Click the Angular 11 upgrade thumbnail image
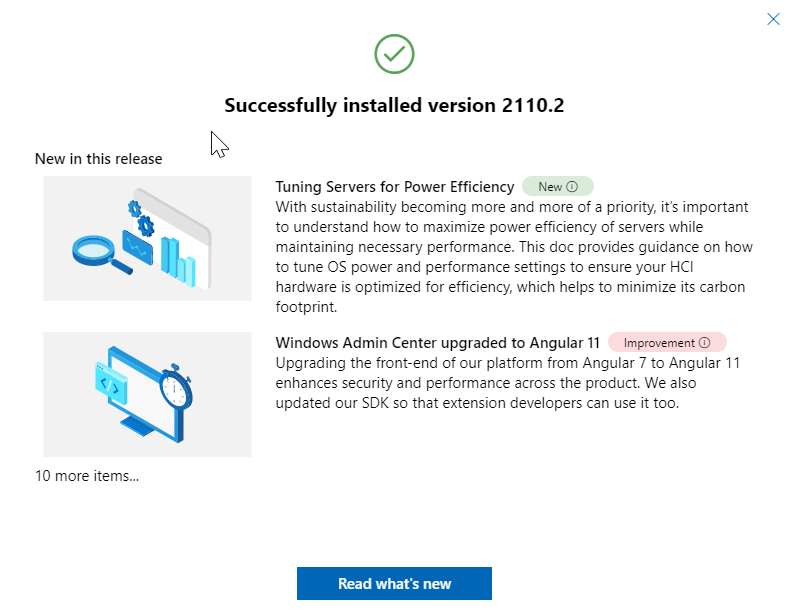Viewport: 785px width, 611px height. tap(147, 394)
